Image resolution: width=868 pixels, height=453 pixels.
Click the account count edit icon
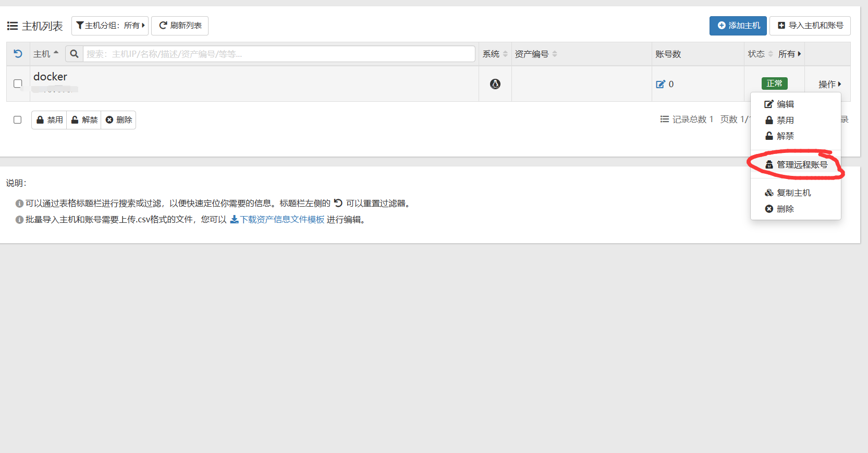click(661, 84)
